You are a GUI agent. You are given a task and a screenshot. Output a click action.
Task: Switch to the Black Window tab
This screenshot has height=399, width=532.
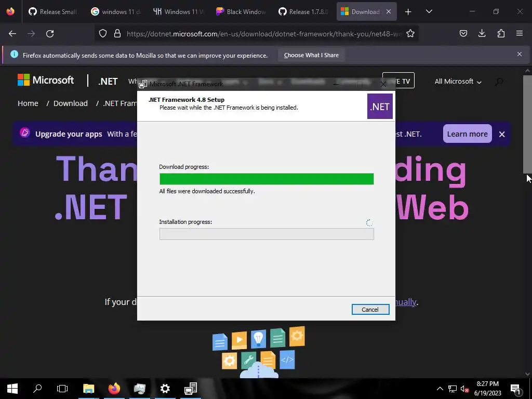pyautogui.click(x=241, y=11)
